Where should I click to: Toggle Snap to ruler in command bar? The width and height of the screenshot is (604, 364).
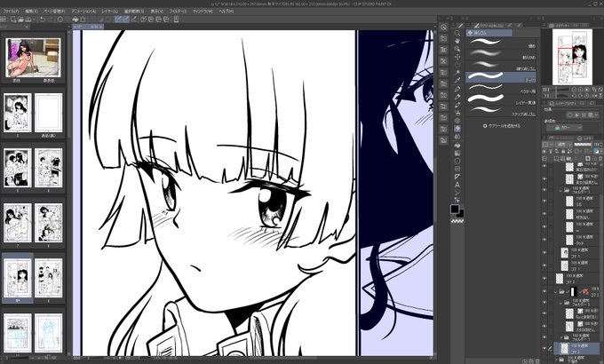[118, 19]
